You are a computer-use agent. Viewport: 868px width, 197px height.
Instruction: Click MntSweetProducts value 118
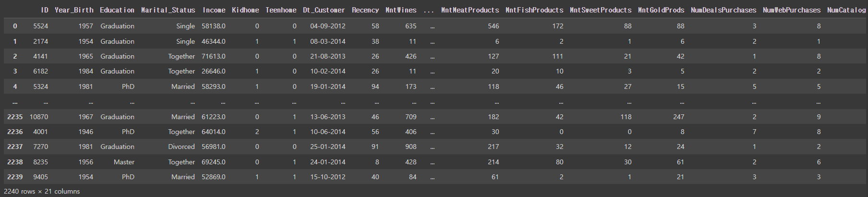pos(626,117)
